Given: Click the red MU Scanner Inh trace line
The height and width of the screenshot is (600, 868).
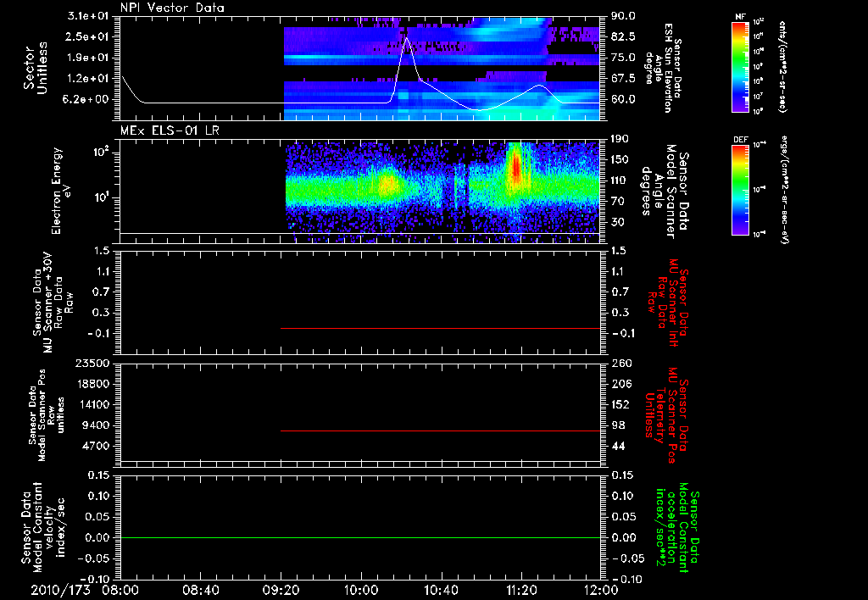Looking at the screenshot, I should click(441, 328).
